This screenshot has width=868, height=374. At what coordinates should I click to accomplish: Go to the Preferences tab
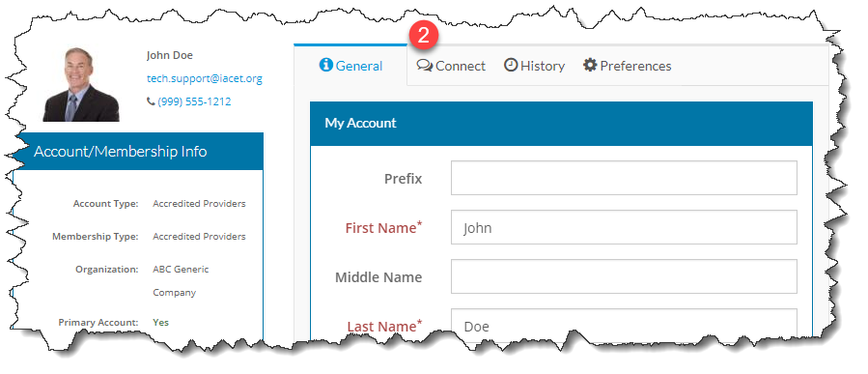click(x=628, y=66)
